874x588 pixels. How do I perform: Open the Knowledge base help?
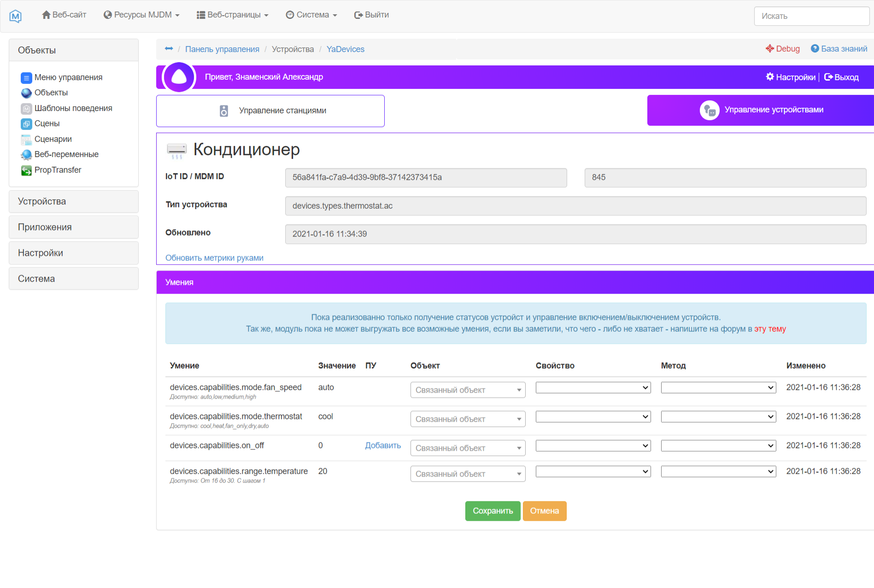click(839, 49)
